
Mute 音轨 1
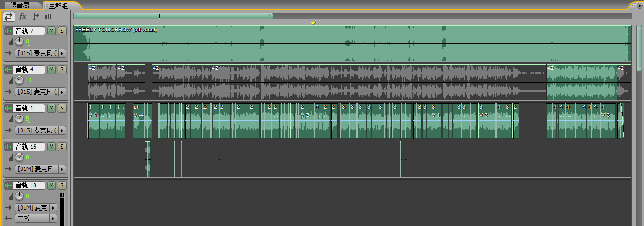point(51,108)
